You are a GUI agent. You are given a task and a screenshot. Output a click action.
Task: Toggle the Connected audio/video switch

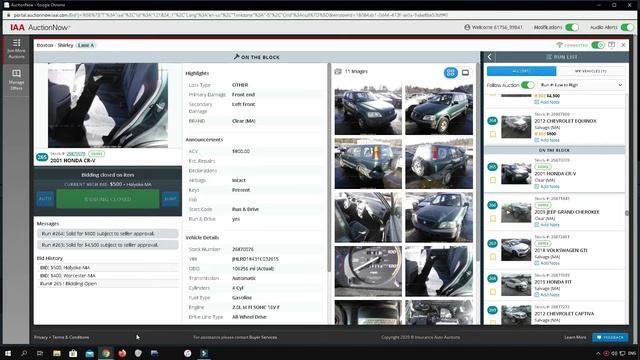point(598,45)
